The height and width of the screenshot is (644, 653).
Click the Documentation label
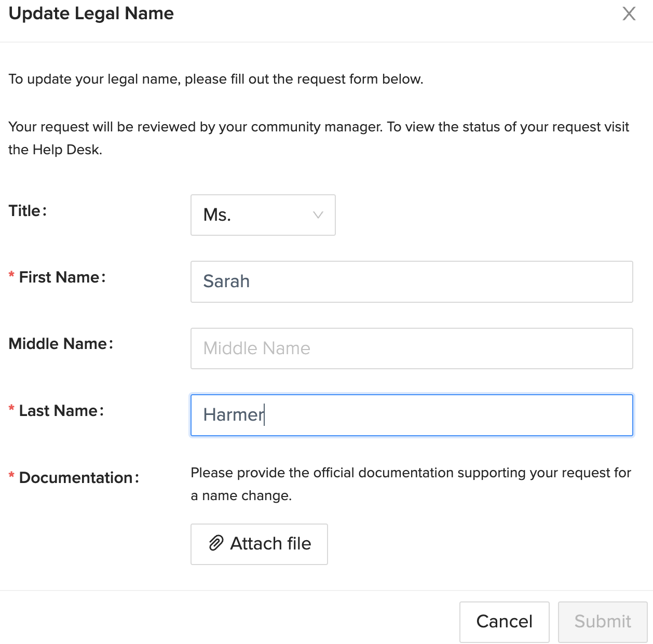[x=79, y=478]
